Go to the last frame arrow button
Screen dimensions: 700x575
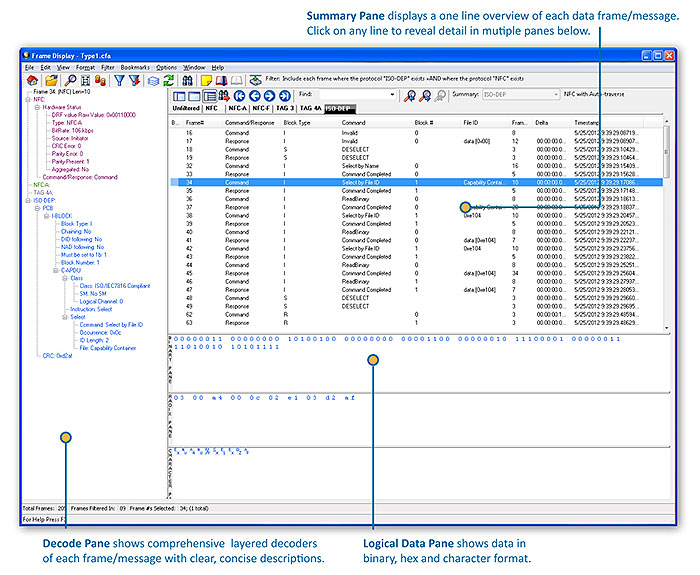click(283, 95)
